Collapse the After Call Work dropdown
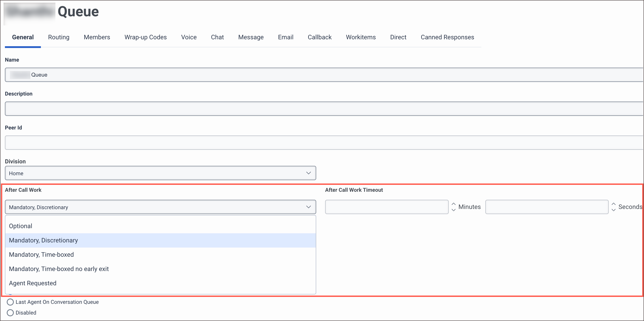 click(309, 207)
